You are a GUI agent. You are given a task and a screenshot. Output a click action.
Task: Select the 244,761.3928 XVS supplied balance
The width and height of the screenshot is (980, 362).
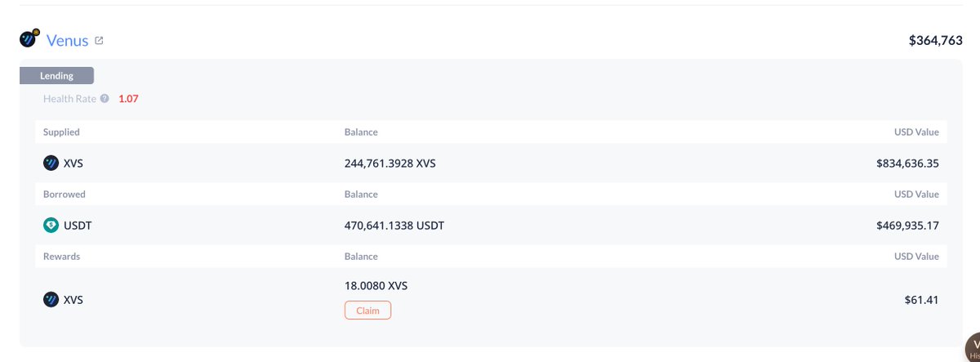[390, 163]
